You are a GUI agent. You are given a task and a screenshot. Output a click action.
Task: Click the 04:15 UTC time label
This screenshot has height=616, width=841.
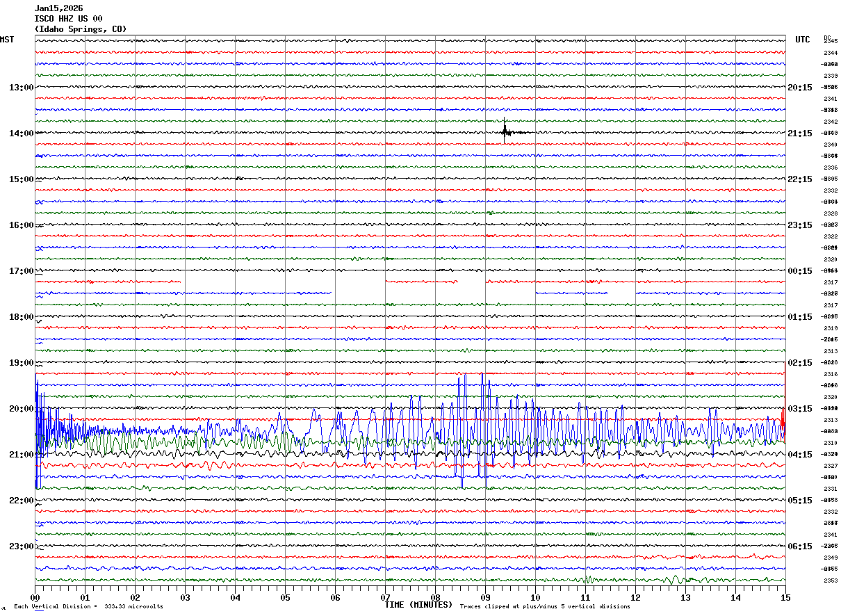coord(799,455)
